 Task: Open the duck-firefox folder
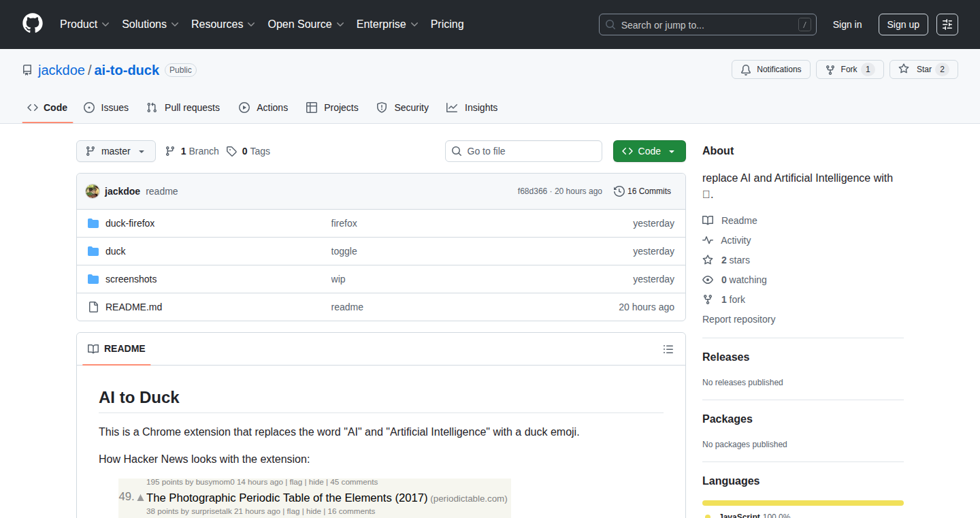[x=130, y=223]
